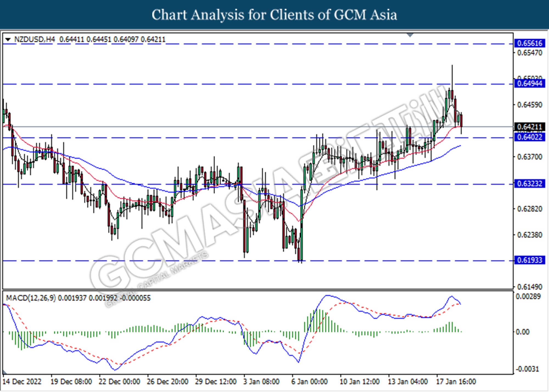Click the 6 Jan 00:00 time label

310,382
